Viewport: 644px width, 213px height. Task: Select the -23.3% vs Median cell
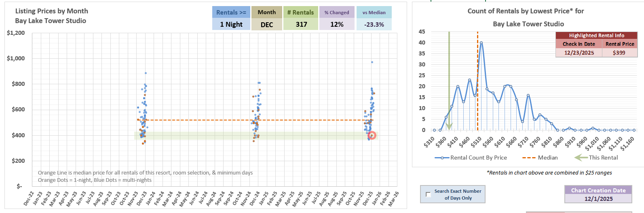coord(374,24)
